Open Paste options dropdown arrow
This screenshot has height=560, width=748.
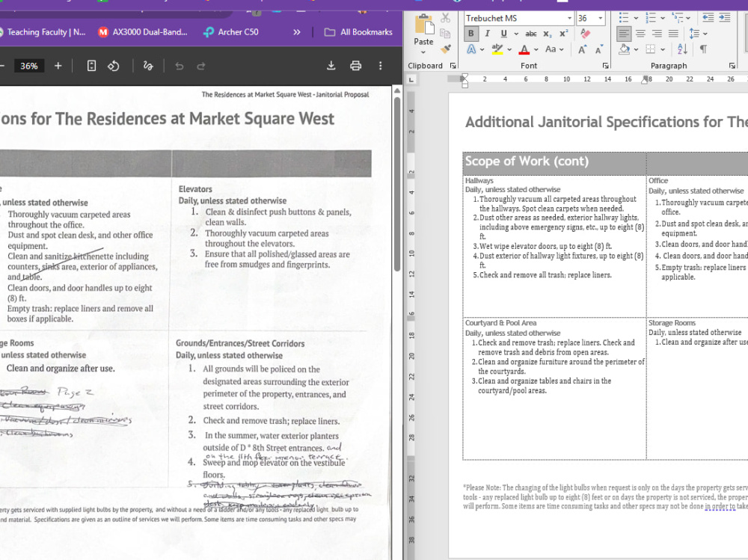click(x=423, y=52)
